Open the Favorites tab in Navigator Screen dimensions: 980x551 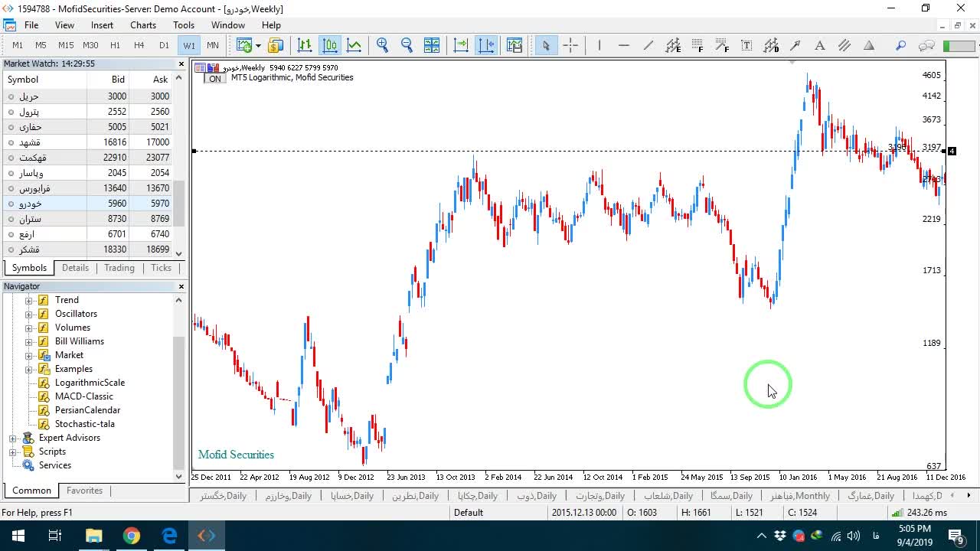click(x=84, y=491)
